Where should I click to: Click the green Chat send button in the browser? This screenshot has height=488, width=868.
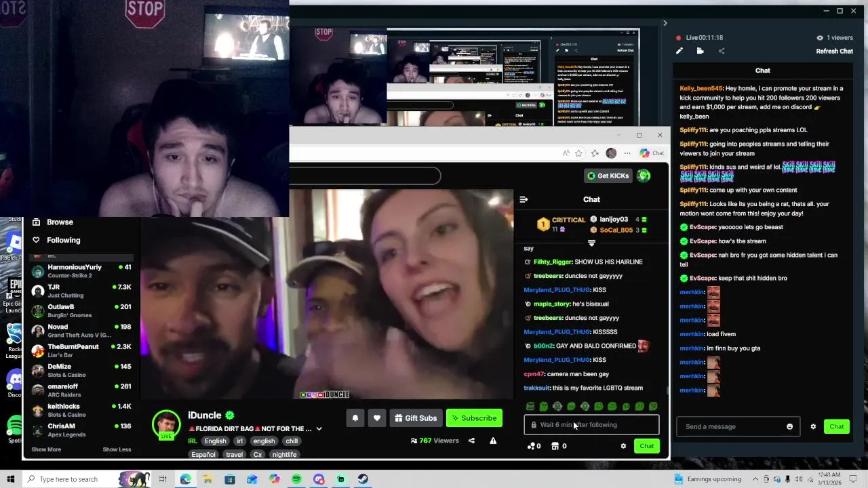click(x=646, y=446)
